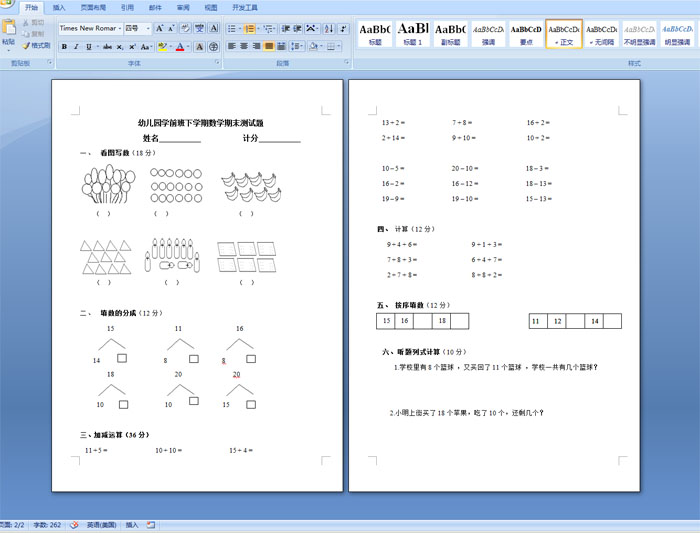
Task: Apply the 副标题 style
Action: click(450, 34)
